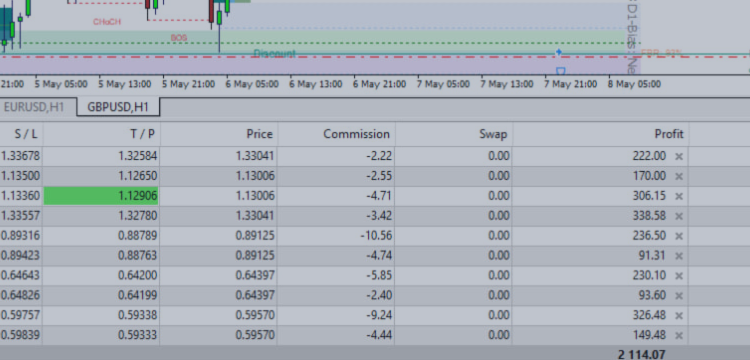The height and width of the screenshot is (360, 750).
Task: Click commission value -4.44
Action: pyautogui.click(x=379, y=336)
